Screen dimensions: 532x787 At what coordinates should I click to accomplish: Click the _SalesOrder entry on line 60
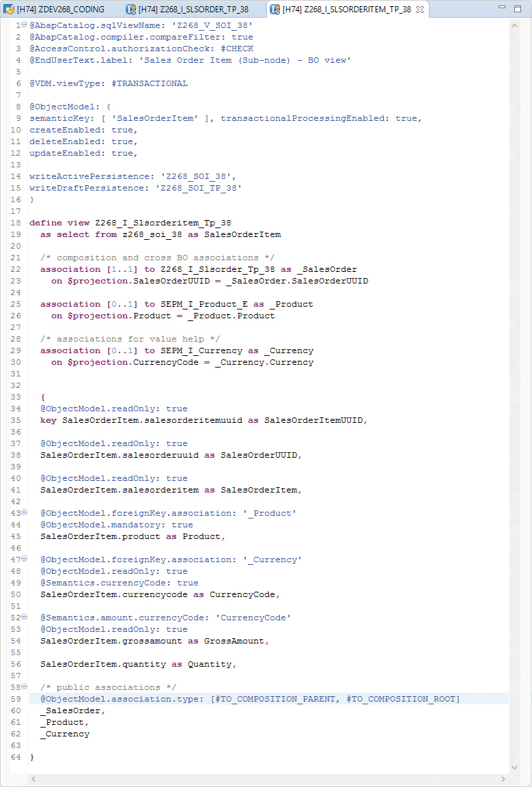[73, 710]
